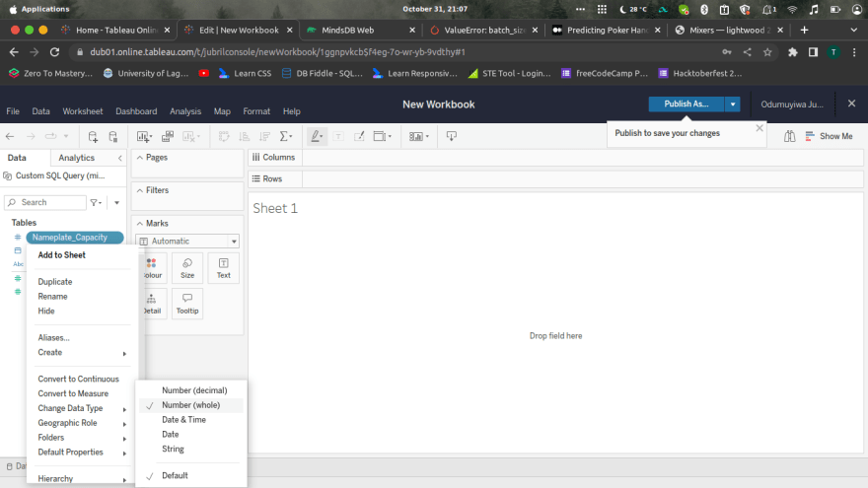Open the Dashboard menu
The width and height of the screenshot is (868, 488).
[136, 111]
